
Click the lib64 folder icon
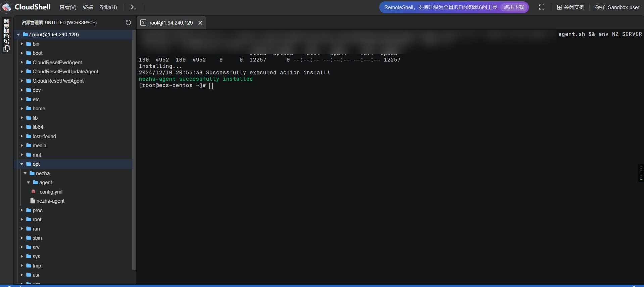[x=29, y=127]
